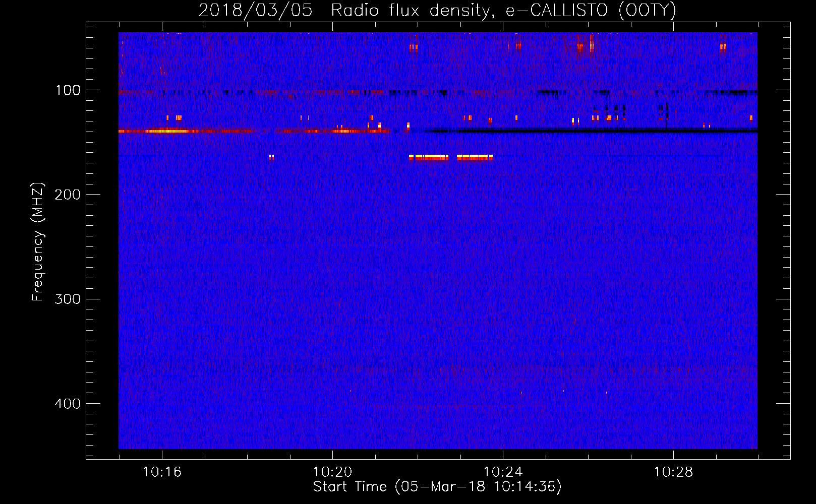Select the '300' frequency axis label

[x=68, y=299]
